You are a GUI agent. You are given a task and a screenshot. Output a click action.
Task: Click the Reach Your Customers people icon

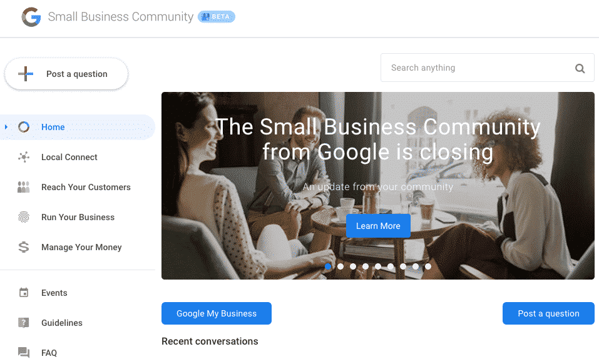pyautogui.click(x=24, y=187)
